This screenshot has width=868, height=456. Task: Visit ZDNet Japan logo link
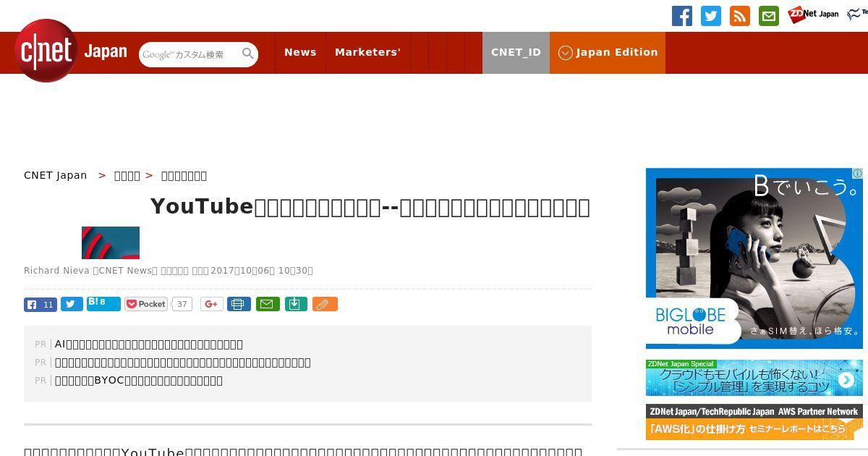(x=813, y=14)
